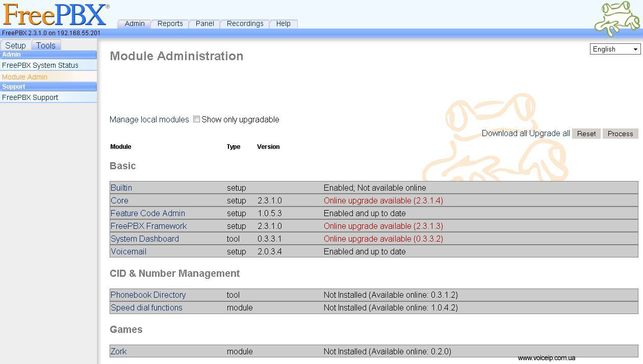The height and width of the screenshot is (364, 643).
Task: Click Dashboard's upgrade notice (0.3.3.2)
Action: tap(383, 239)
